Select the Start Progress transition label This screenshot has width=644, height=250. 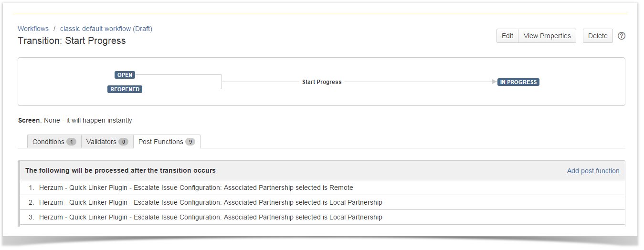[321, 82]
